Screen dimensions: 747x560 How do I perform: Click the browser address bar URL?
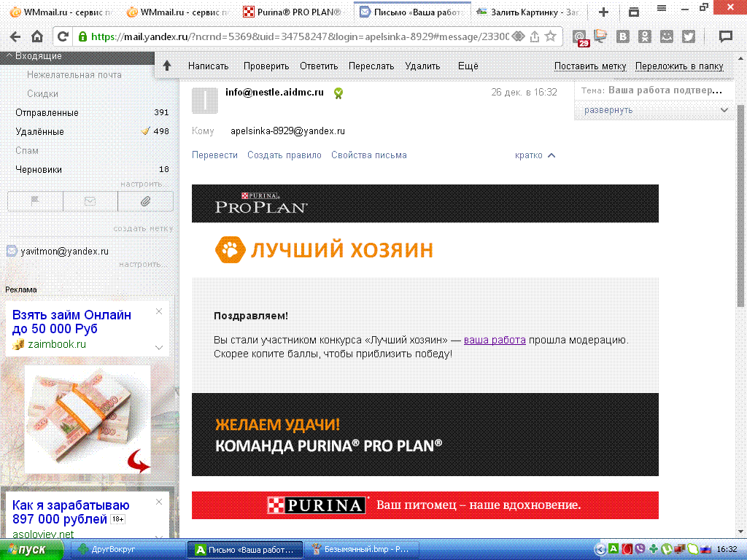pos(300,36)
